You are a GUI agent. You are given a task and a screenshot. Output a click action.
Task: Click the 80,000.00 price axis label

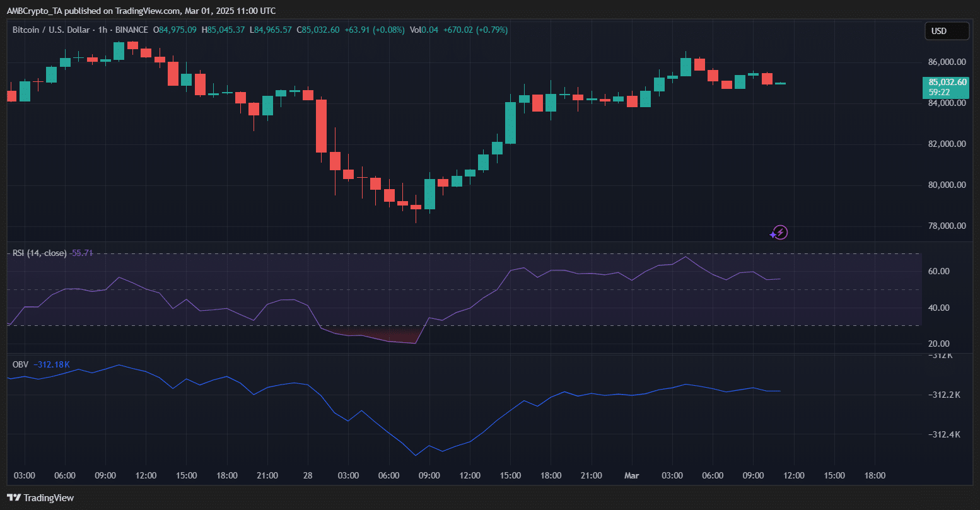click(x=947, y=185)
